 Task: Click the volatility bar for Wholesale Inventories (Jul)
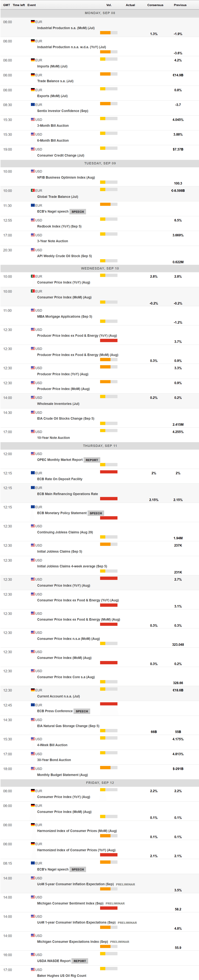point(109,397)
